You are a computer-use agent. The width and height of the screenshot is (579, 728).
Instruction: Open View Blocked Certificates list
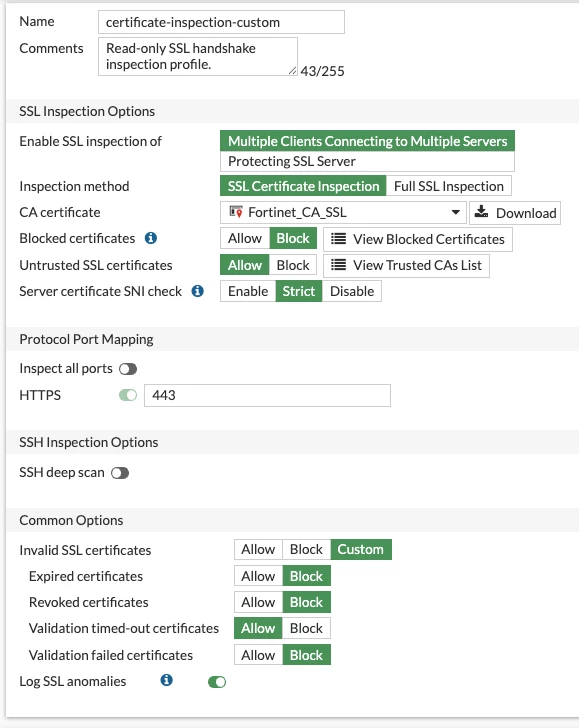(418, 239)
